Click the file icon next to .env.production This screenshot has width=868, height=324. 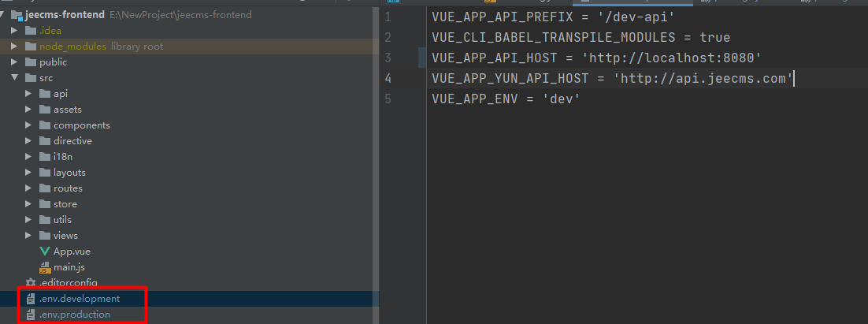(x=31, y=315)
